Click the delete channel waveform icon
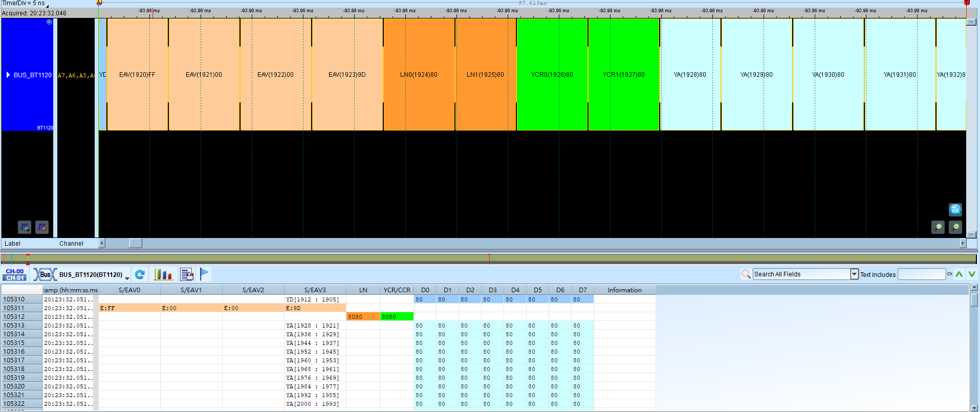This screenshot has height=412, width=980. [x=42, y=227]
